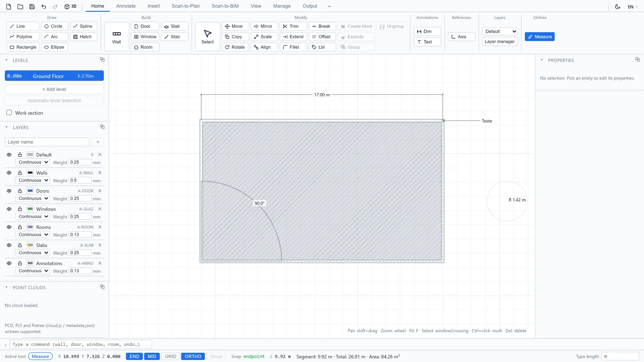
Task: Select the Ellipse tool
Action: coord(55,47)
